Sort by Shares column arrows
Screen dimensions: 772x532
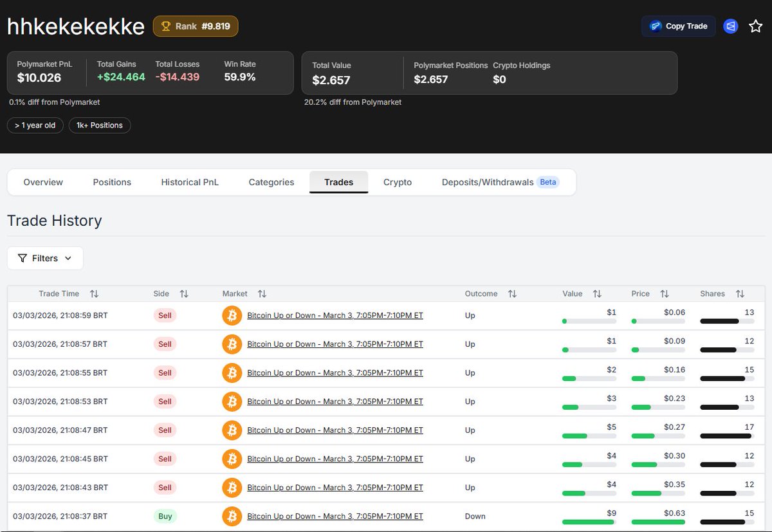point(740,294)
